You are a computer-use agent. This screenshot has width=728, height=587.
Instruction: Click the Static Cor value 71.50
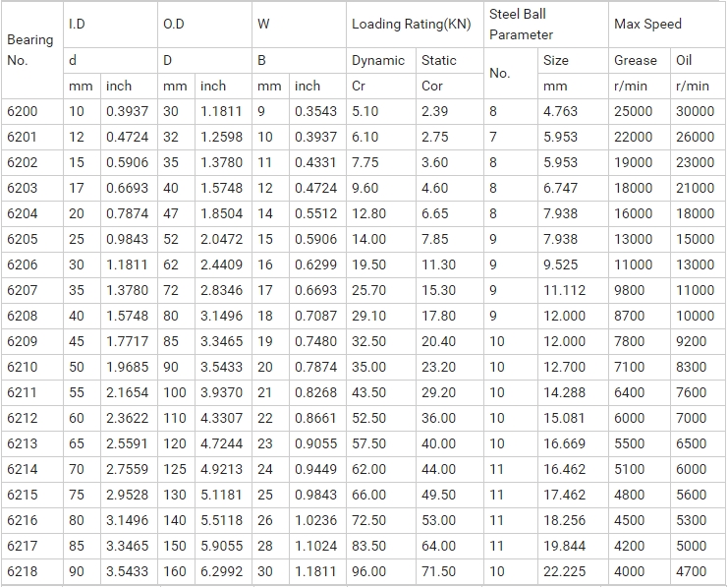click(450, 571)
